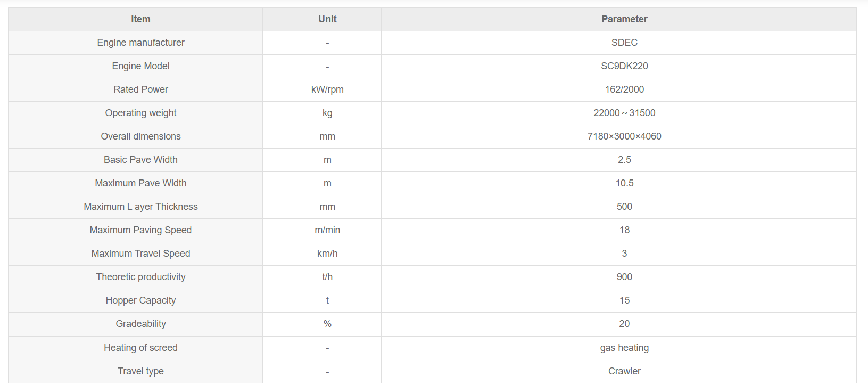Select the Engine manufacturer cell
Image resolution: width=868 pixels, height=392 pixels.
click(x=140, y=43)
